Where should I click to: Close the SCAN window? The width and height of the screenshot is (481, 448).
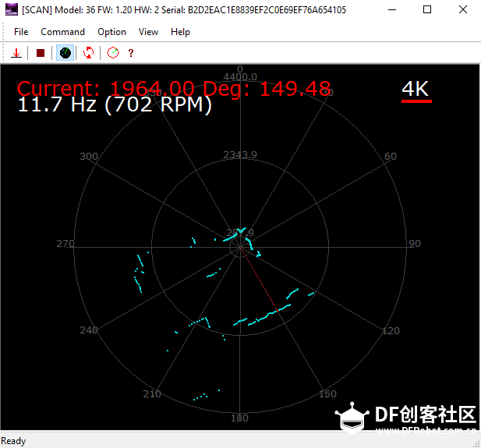coord(463,9)
